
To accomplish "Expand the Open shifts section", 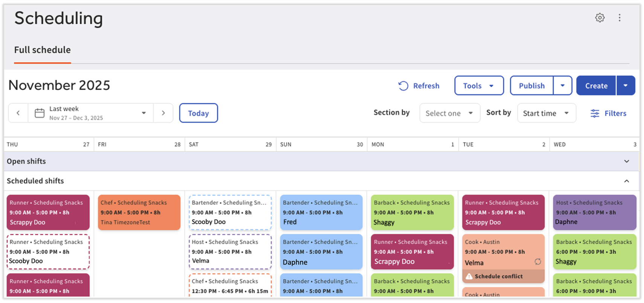I will (x=626, y=161).
